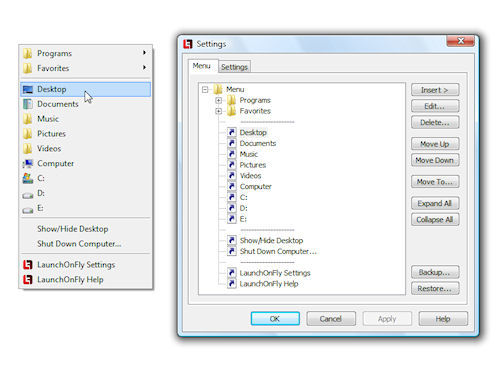Click the shortcut icon beside Shut Down Computer in tree
This screenshot has width=500, height=375.
[232, 251]
